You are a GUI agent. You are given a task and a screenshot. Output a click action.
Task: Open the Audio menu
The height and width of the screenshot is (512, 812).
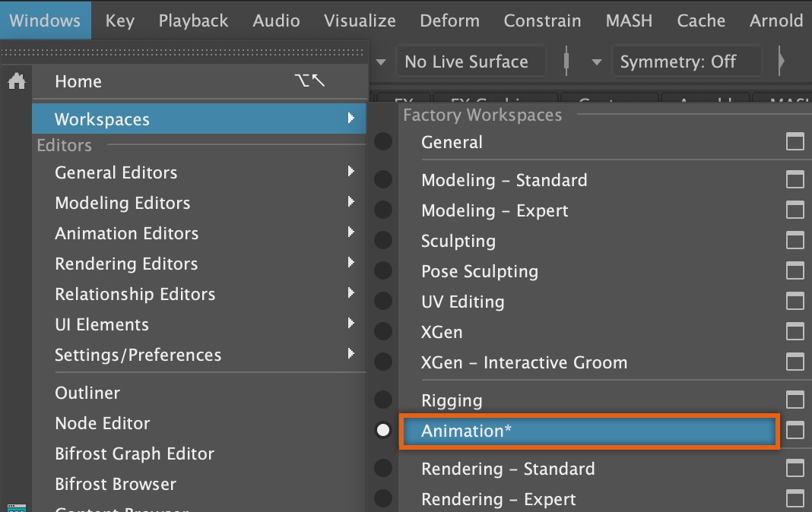click(276, 21)
